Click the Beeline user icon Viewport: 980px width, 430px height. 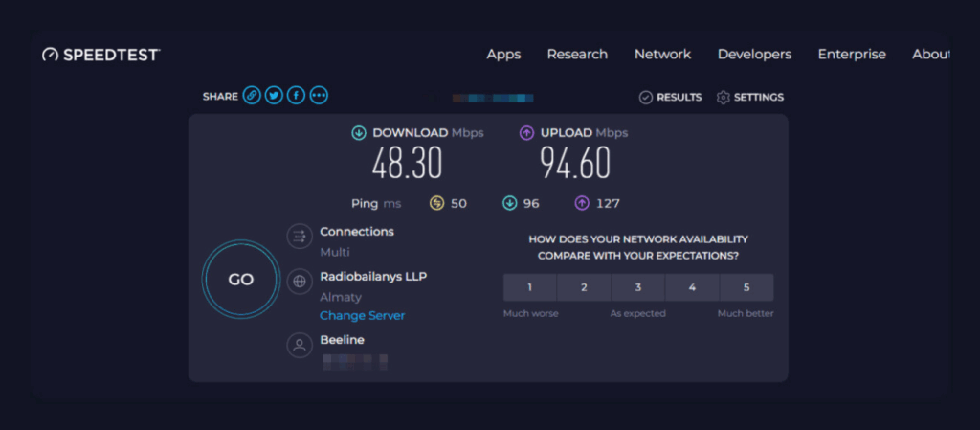coord(300,345)
